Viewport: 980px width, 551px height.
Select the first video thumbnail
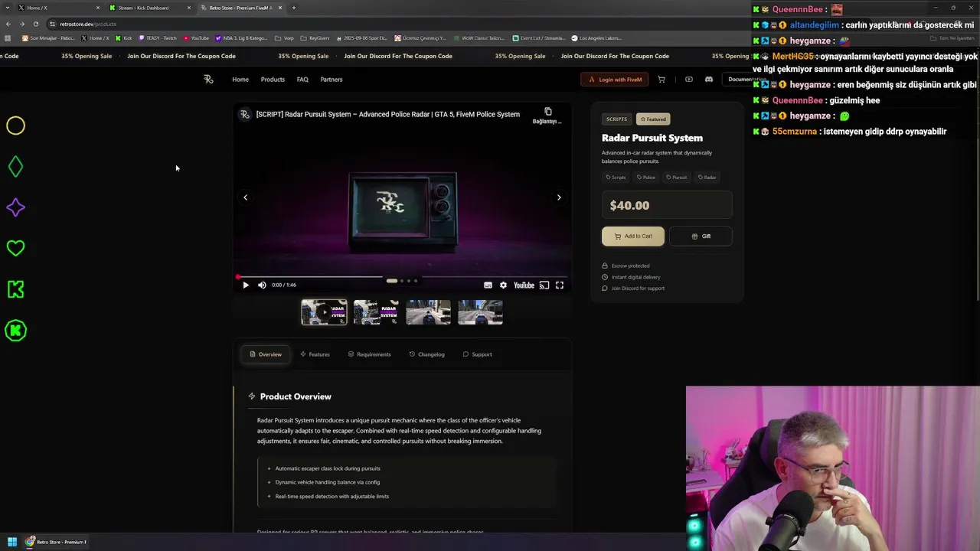tap(324, 312)
